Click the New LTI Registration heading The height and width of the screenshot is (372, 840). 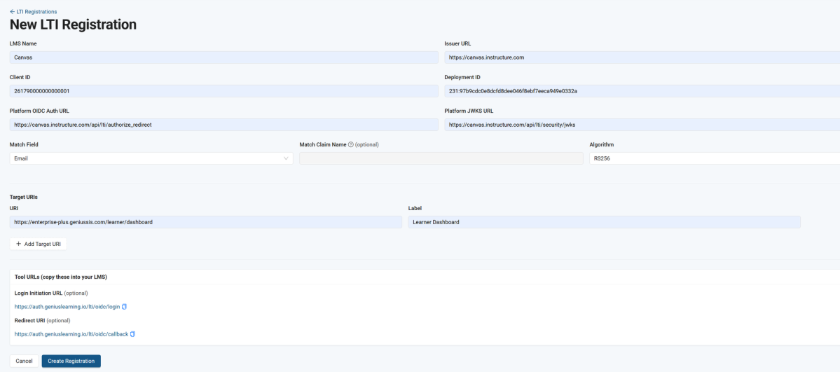(73, 25)
